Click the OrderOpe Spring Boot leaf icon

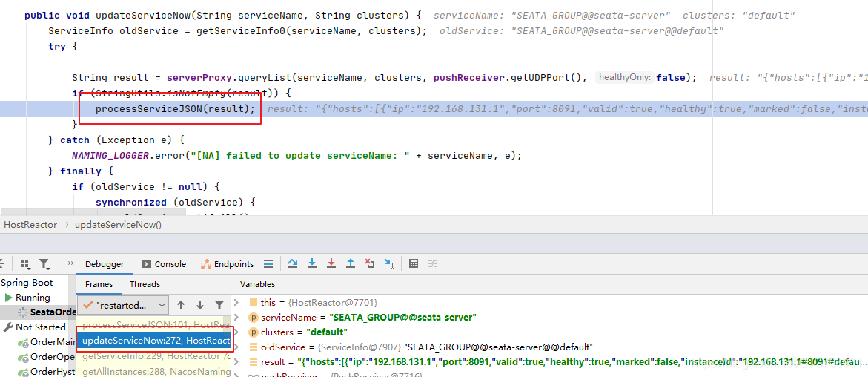click(x=23, y=357)
